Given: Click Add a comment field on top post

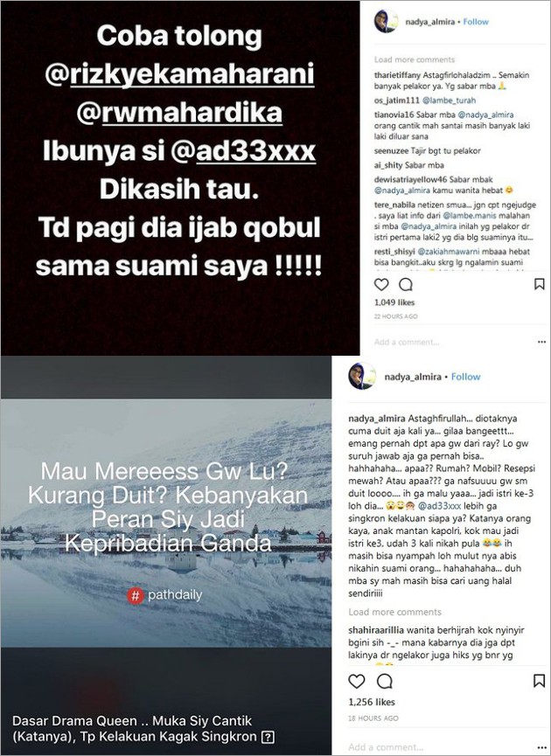Looking at the screenshot, I should (x=407, y=343).
